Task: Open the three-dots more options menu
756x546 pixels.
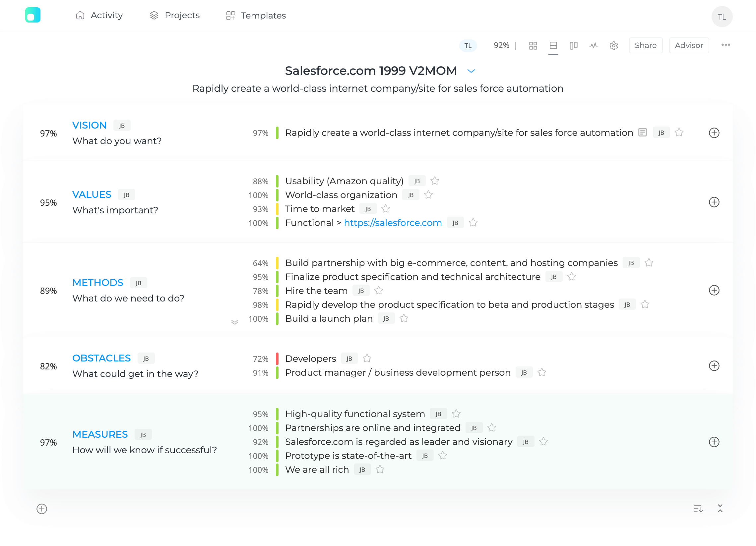Action: click(726, 45)
